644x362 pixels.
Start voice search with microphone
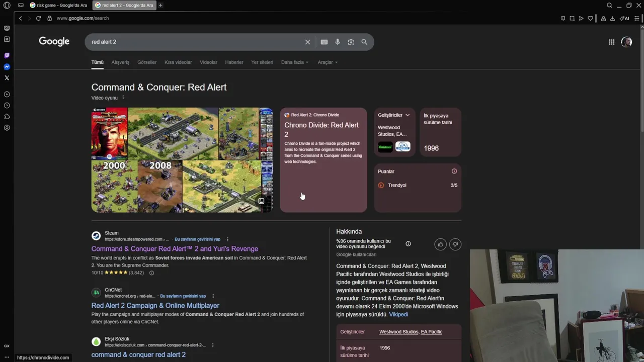[338, 42]
